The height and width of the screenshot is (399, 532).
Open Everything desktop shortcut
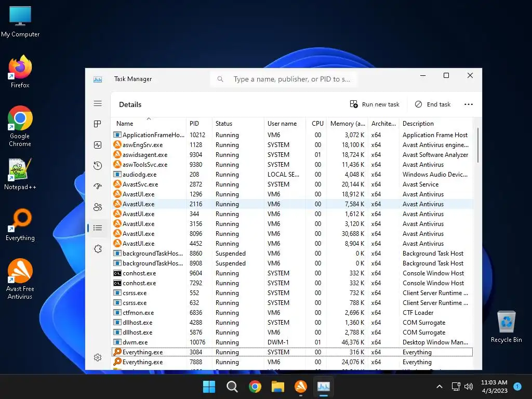[20, 225]
